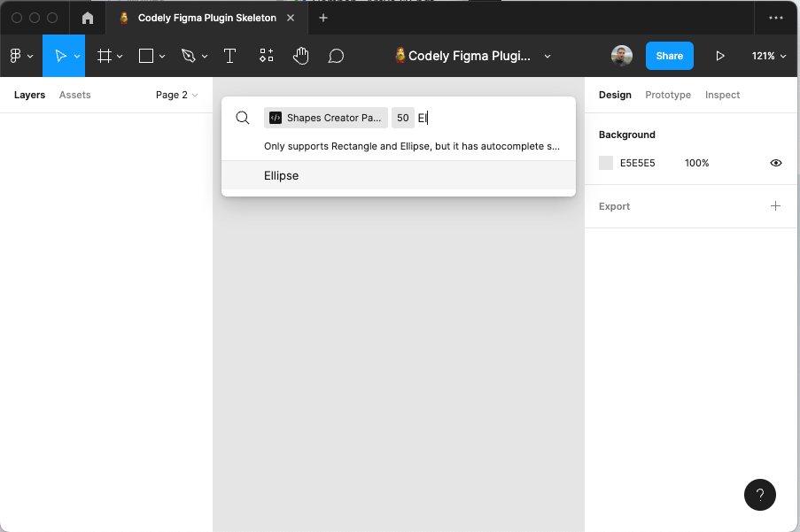This screenshot has width=800, height=532.
Task: Expand the shape tools chevron
Action: pyautogui.click(x=162, y=56)
